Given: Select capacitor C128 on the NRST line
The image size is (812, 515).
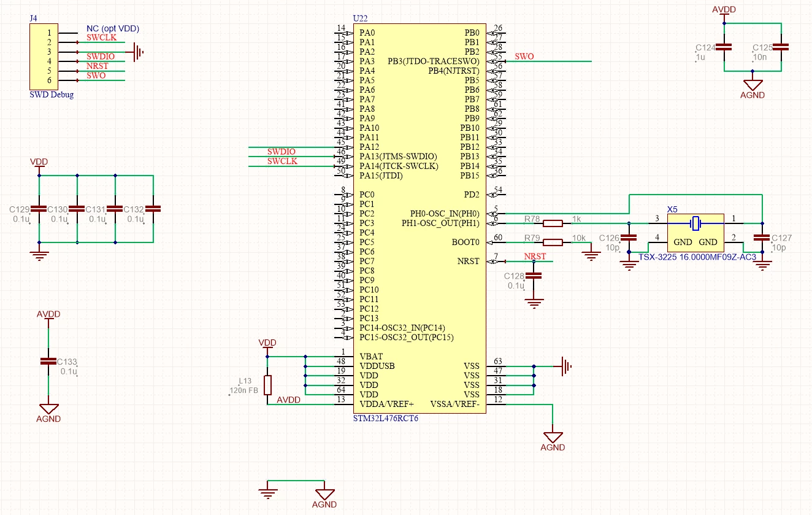Looking at the screenshot, I should (x=534, y=276).
